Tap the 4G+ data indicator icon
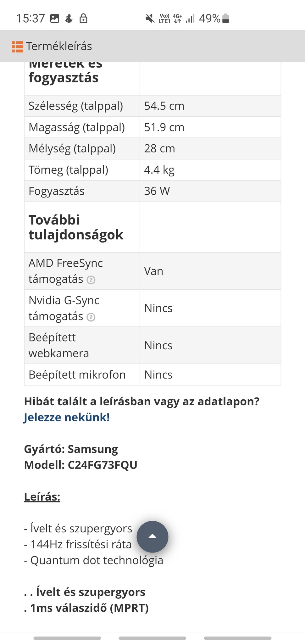 178,19
